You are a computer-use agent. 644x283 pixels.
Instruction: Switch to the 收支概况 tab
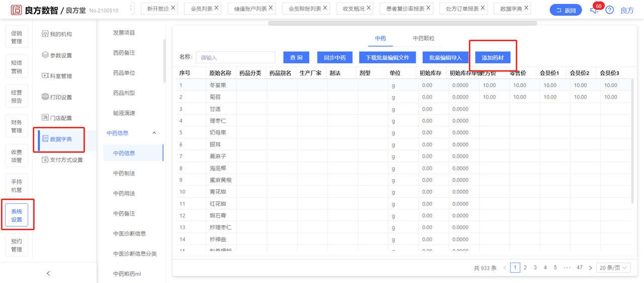pos(354,9)
